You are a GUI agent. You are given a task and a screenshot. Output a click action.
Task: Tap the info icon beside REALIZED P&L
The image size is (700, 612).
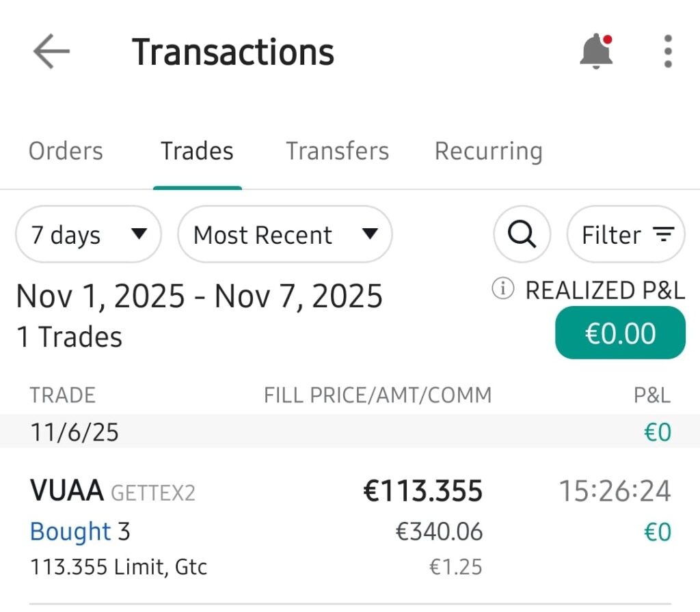tap(502, 290)
